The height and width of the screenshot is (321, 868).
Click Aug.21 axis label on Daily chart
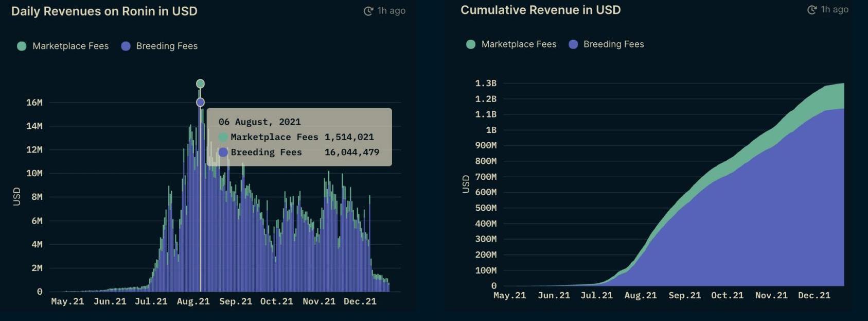coord(193,301)
